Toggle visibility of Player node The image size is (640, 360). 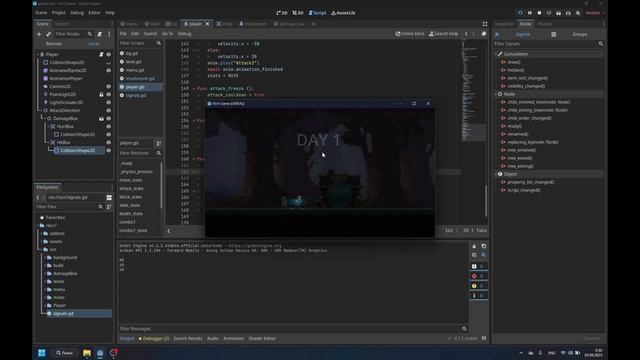click(109, 54)
